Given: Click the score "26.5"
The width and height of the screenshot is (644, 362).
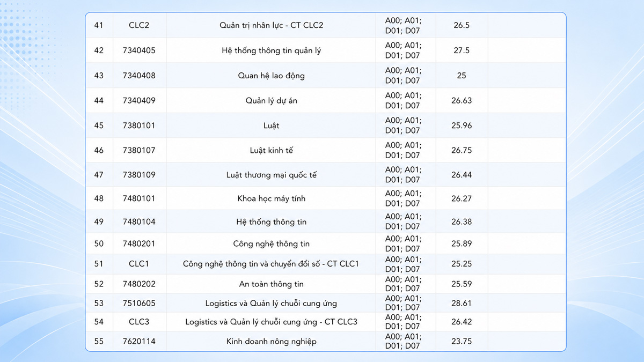Looking at the screenshot, I should click(462, 25).
